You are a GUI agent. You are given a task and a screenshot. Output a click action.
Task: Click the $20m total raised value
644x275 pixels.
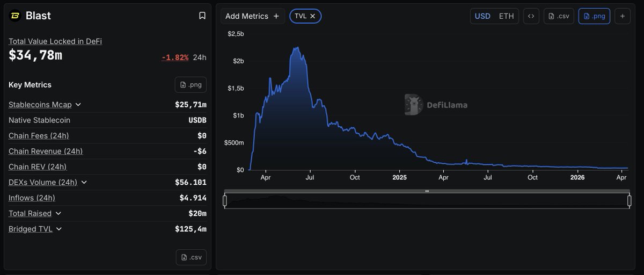point(197,213)
